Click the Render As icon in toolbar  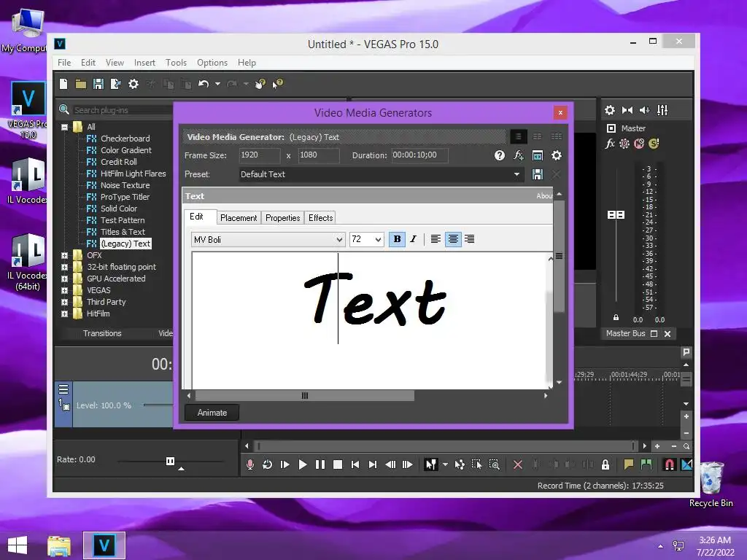tap(116, 84)
